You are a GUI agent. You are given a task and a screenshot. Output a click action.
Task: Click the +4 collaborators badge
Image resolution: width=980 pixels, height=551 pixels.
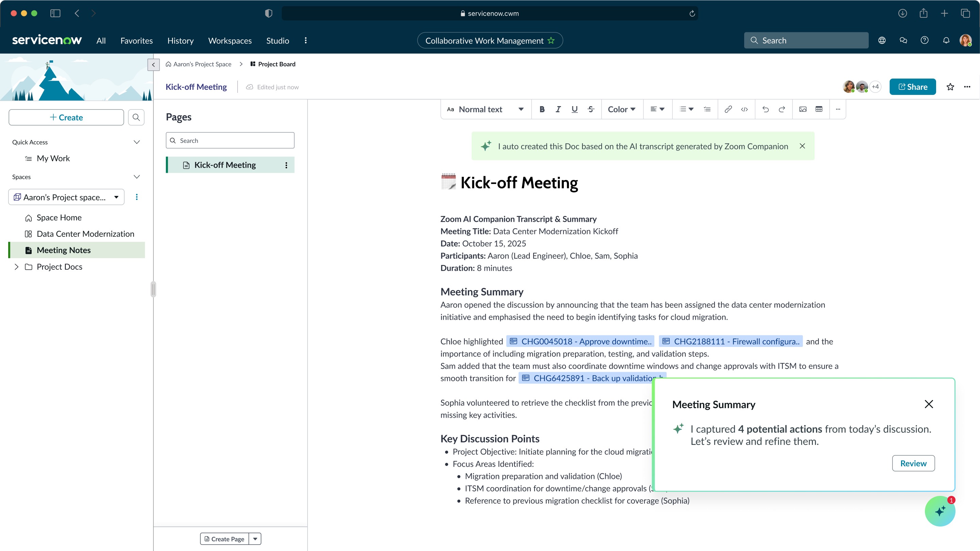[x=875, y=87]
